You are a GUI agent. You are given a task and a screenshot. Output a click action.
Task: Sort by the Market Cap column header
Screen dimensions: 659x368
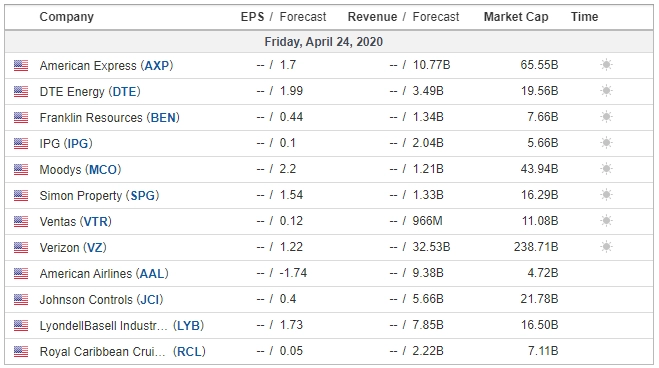coord(516,17)
